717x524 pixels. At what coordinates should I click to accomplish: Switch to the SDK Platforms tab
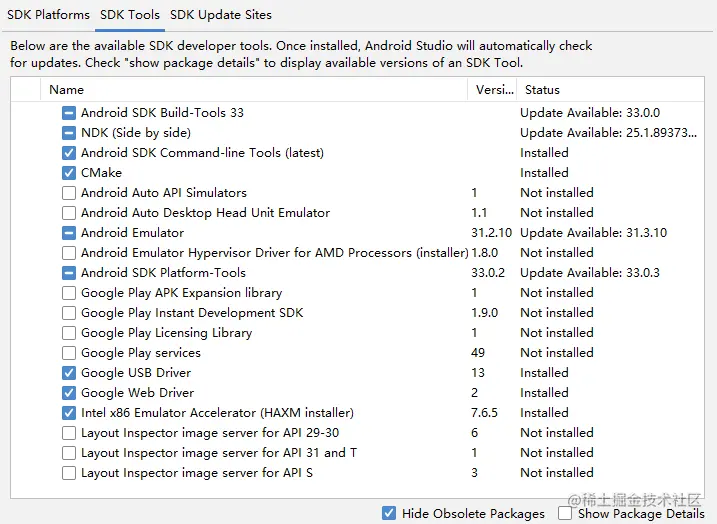[48, 15]
